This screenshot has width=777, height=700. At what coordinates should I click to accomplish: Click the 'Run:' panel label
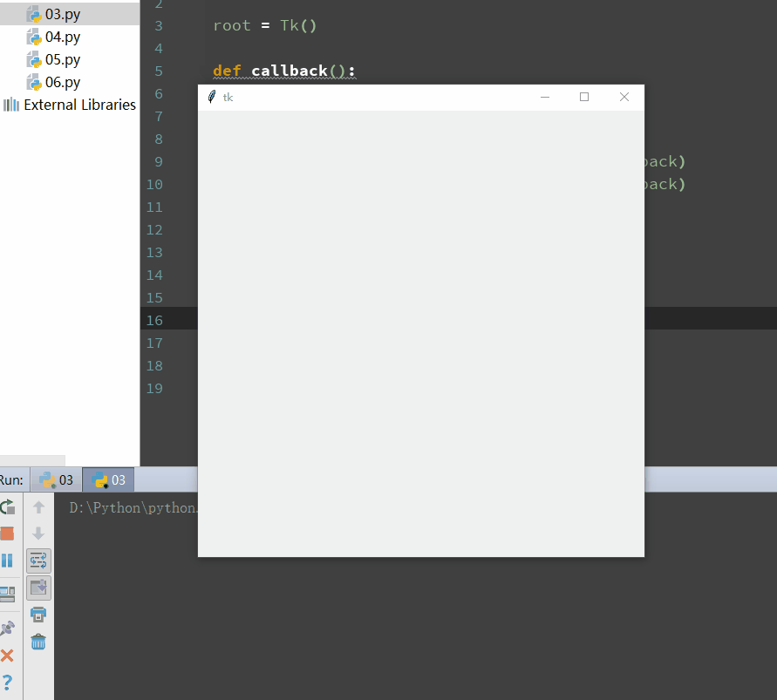(11, 480)
